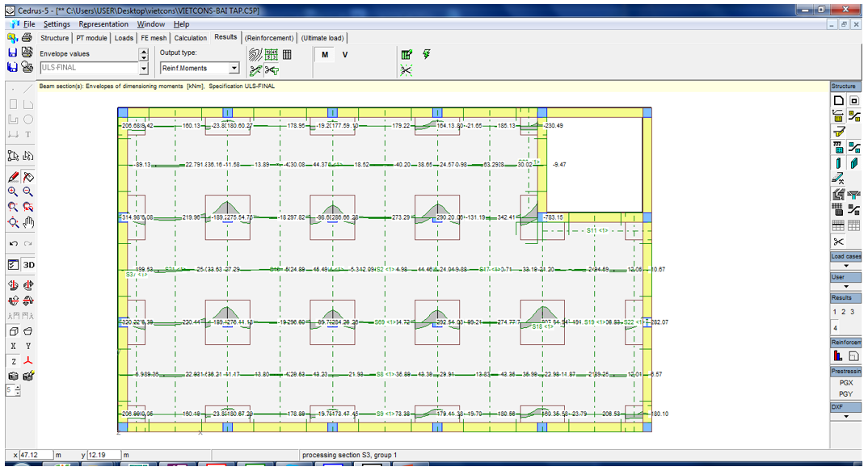Click the zoom window magnifier icon

[x=13, y=207]
